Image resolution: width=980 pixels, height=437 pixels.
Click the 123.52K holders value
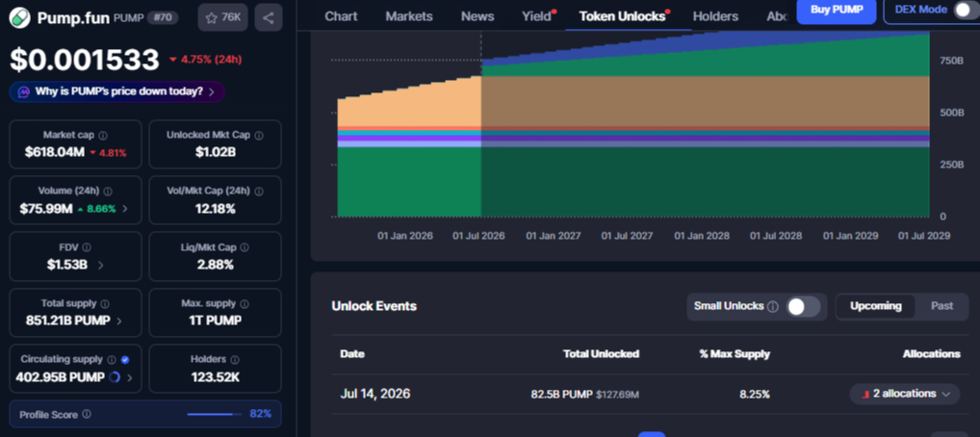[x=215, y=377]
